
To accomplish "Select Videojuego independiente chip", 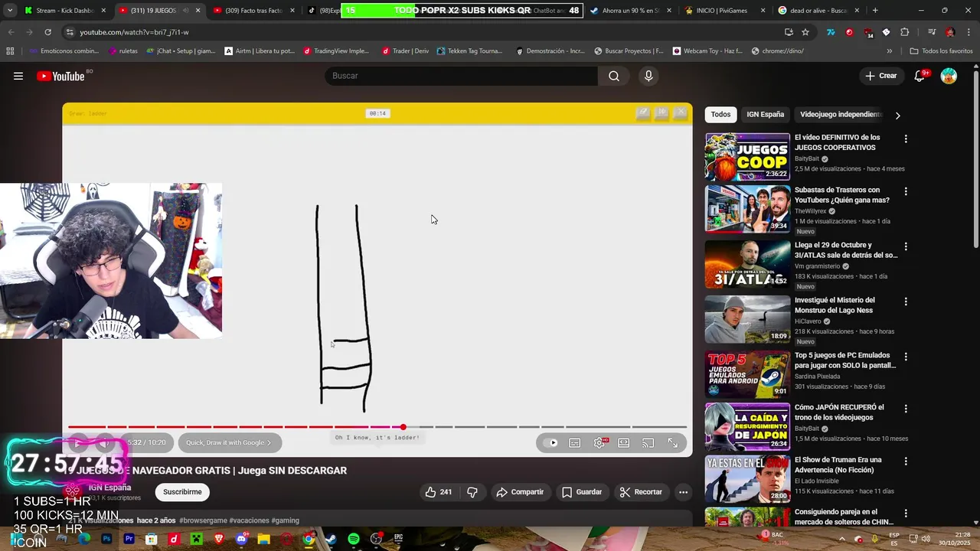I will click(x=841, y=114).
